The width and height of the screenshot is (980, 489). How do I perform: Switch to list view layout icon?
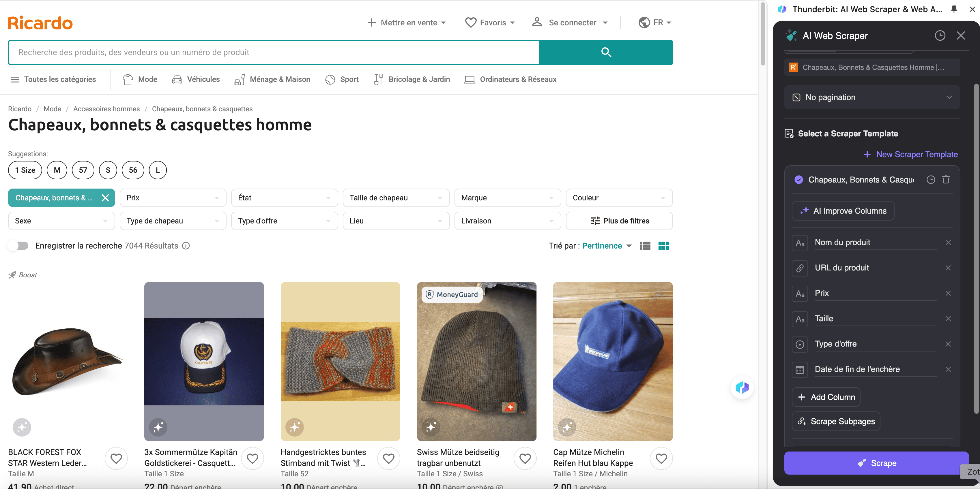click(645, 246)
